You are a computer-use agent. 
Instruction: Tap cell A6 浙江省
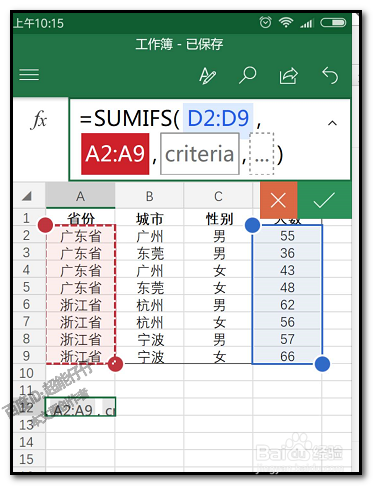click(x=81, y=305)
